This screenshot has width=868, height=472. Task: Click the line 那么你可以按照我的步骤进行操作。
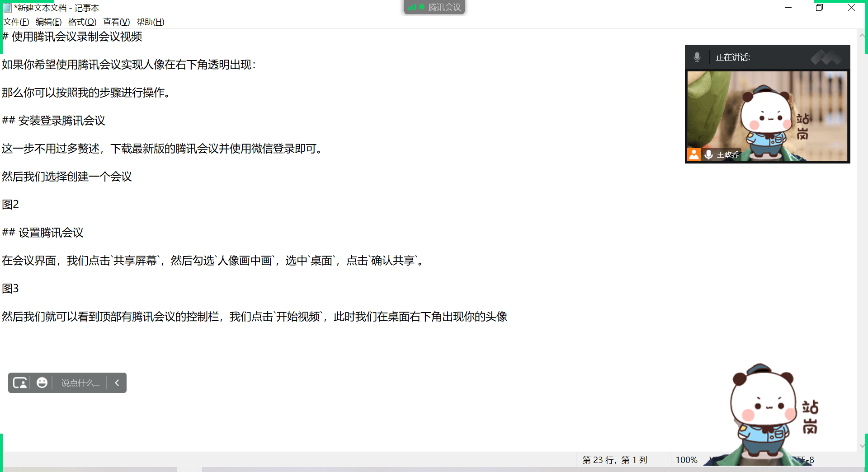click(x=86, y=93)
